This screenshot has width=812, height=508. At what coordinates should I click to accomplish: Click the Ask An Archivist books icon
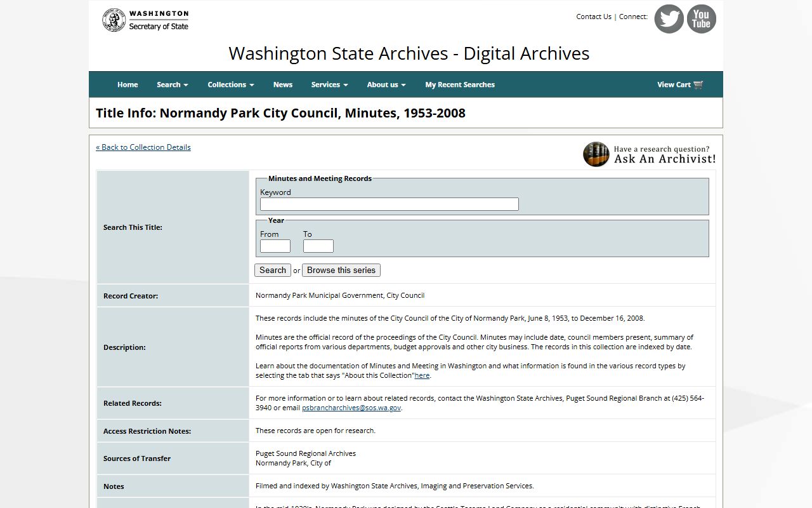tap(596, 154)
